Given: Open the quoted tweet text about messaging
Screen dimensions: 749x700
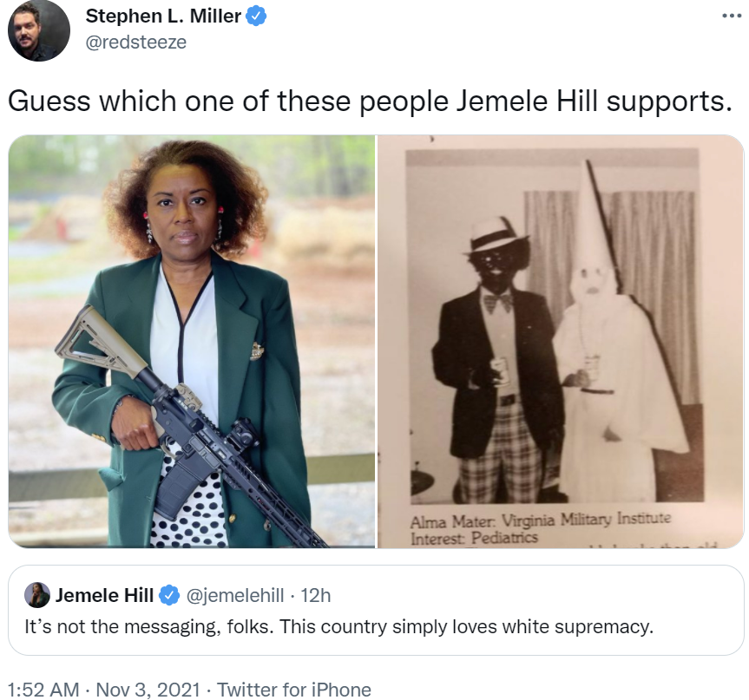Looking at the screenshot, I should pyautogui.click(x=338, y=626).
